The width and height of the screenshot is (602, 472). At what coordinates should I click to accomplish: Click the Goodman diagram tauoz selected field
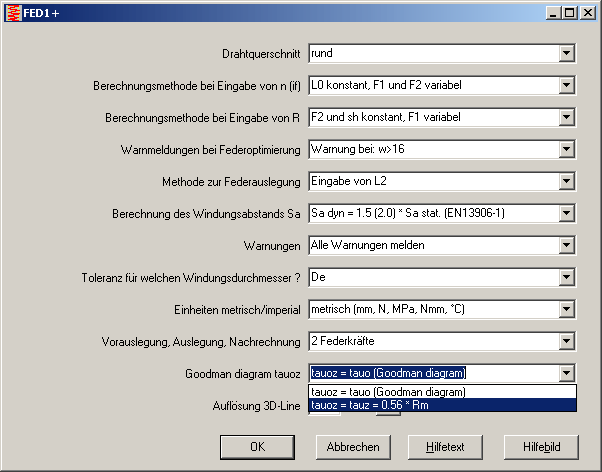[x=432, y=373]
